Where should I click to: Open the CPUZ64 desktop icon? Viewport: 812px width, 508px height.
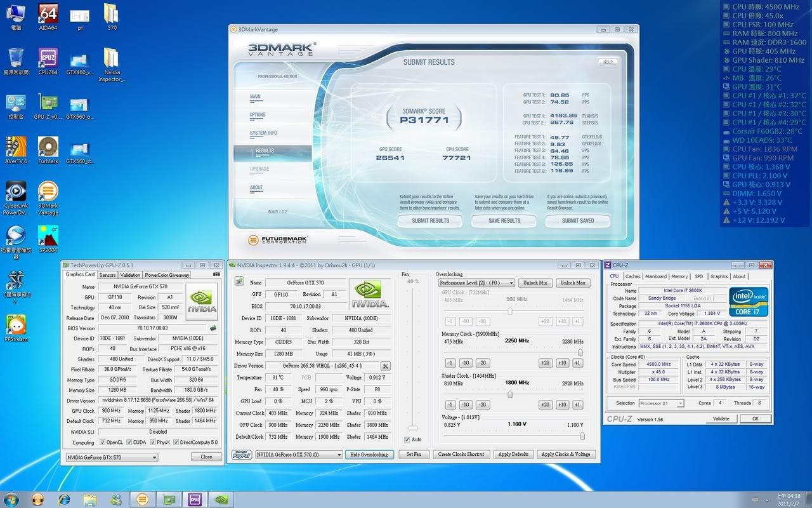(48, 58)
